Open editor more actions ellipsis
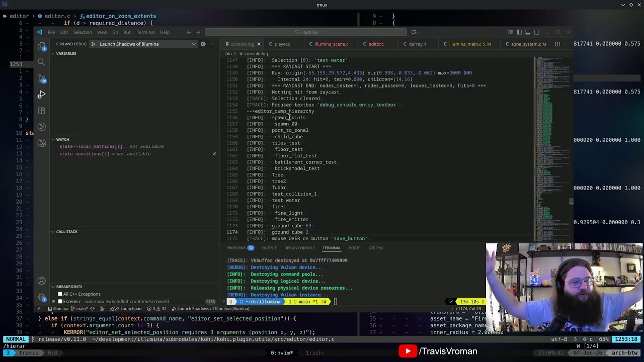 (x=566, y=44)
